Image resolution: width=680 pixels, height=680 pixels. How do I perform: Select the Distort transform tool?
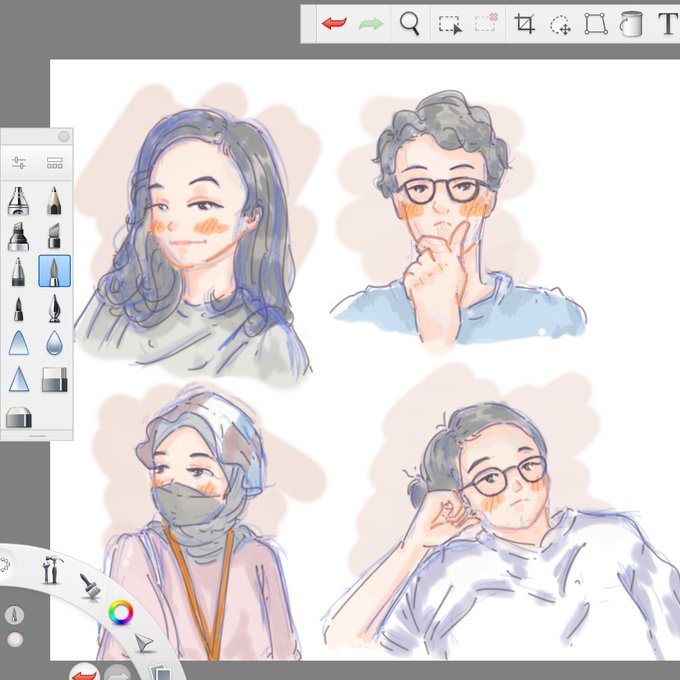point(595,23)
